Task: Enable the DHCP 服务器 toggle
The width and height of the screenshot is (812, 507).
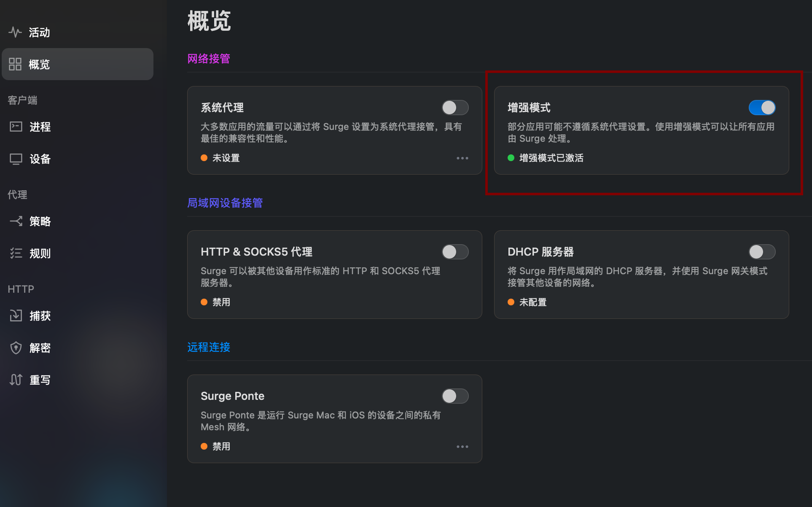Action: pos(761,252)
